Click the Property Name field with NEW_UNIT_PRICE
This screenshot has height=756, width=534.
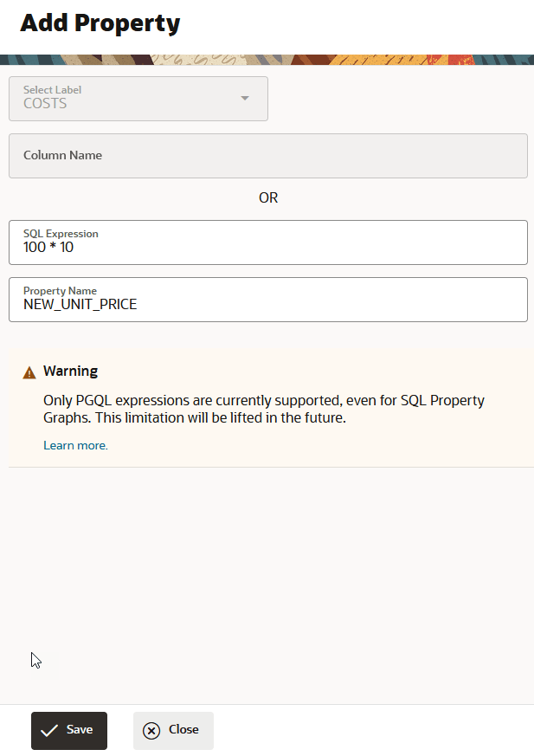point(267,300)
